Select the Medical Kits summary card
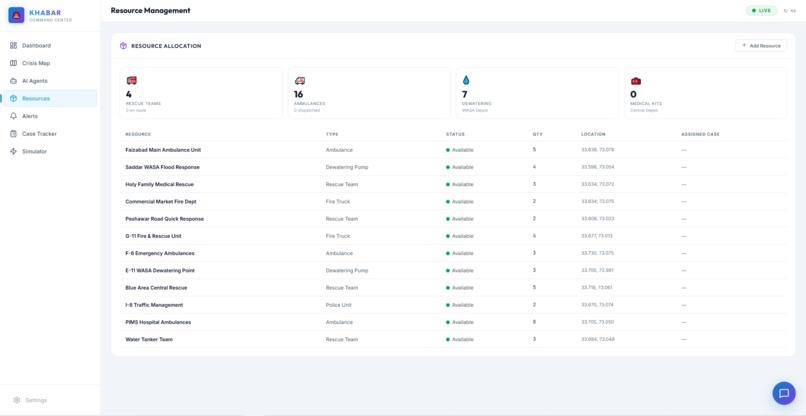The image size is (806, 416). pos(706,93)
